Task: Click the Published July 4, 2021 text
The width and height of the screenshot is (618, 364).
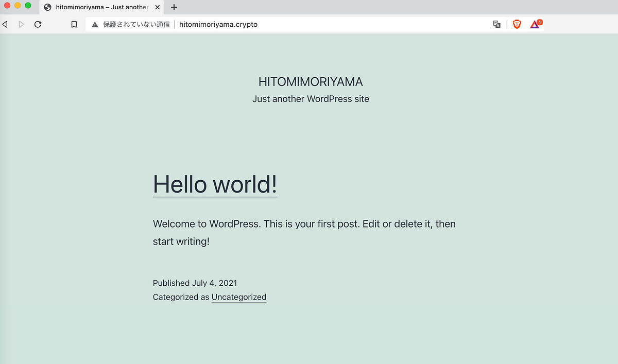Action: coord(195,283)
